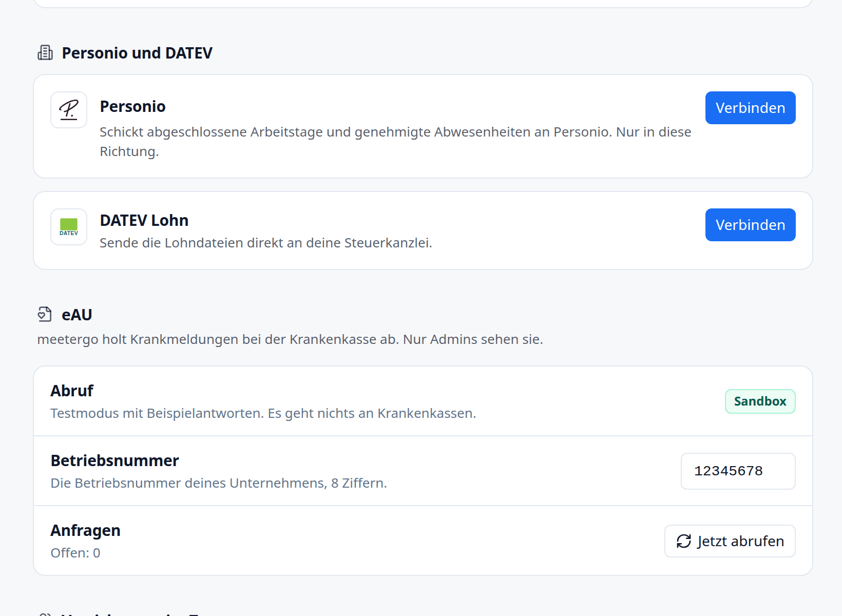Click the green DATEV logo icon
The image size is (842, 616).
click(x=69, y=227)
